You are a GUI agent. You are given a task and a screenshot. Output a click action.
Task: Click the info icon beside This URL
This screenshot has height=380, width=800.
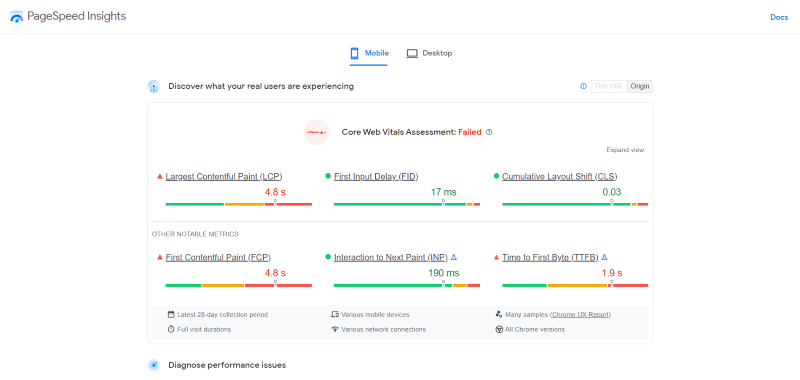tap(584, 86)
